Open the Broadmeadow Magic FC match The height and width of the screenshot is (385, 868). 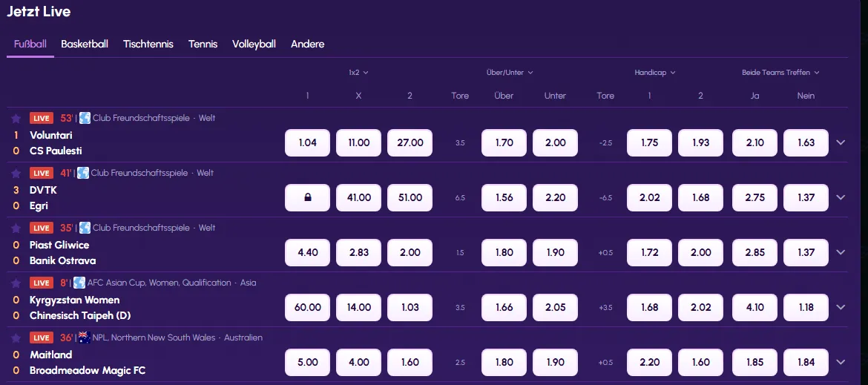(x=88, y=370)
